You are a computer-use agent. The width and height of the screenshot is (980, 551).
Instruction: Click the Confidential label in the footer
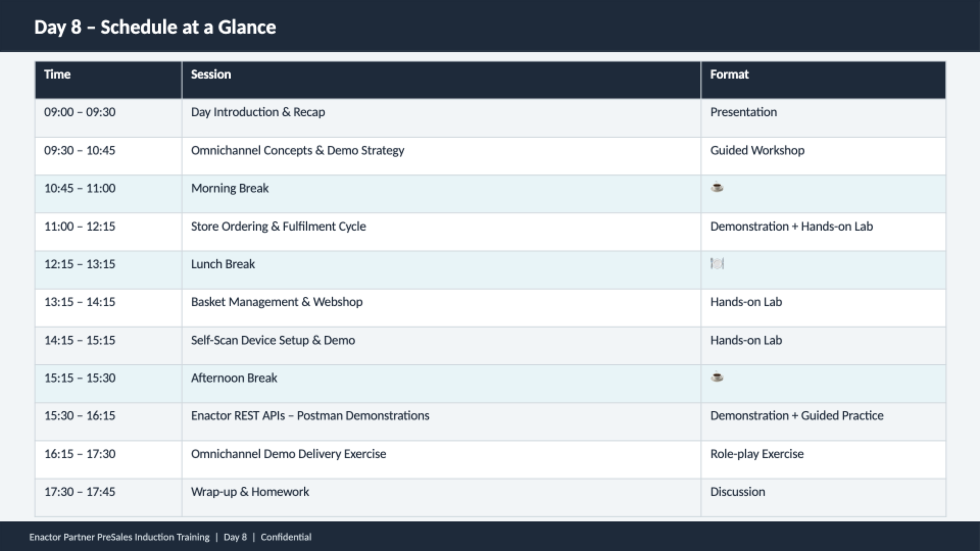286,537
